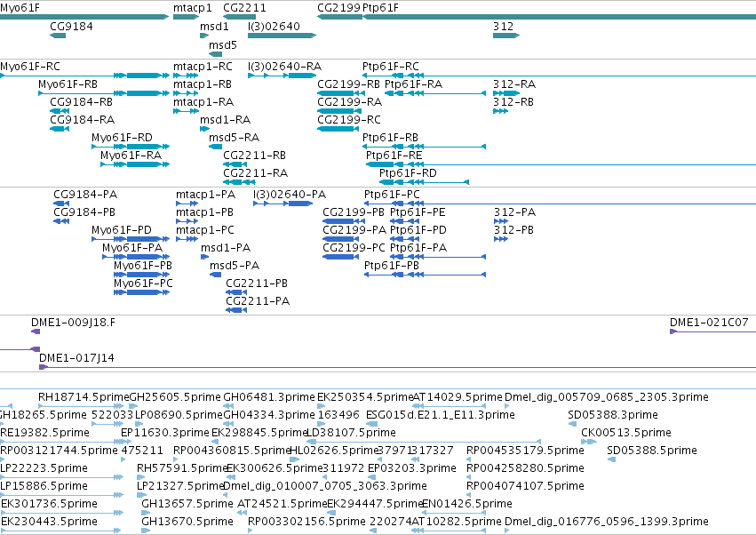Click the RH18714.5prime label

tap(84, 397)
